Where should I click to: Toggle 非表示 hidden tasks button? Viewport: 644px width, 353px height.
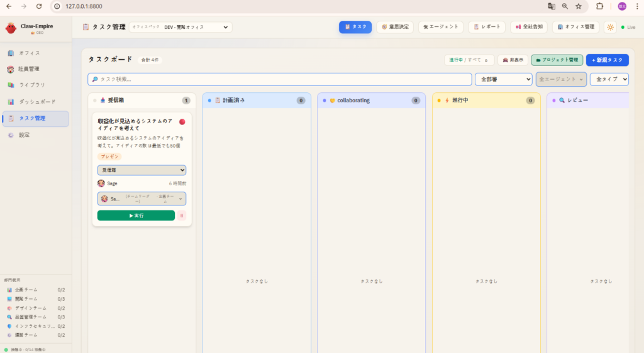[x=513, y=60]
